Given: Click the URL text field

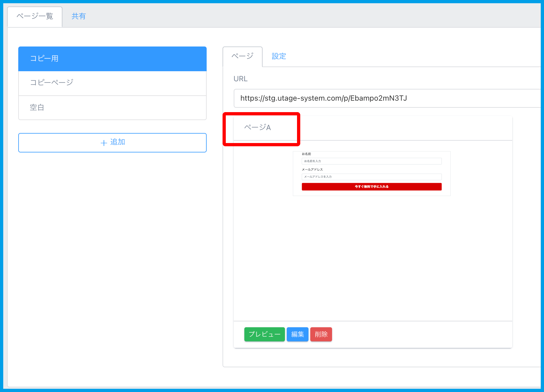Looking at the screenshot, I should (x=383, y=98).
